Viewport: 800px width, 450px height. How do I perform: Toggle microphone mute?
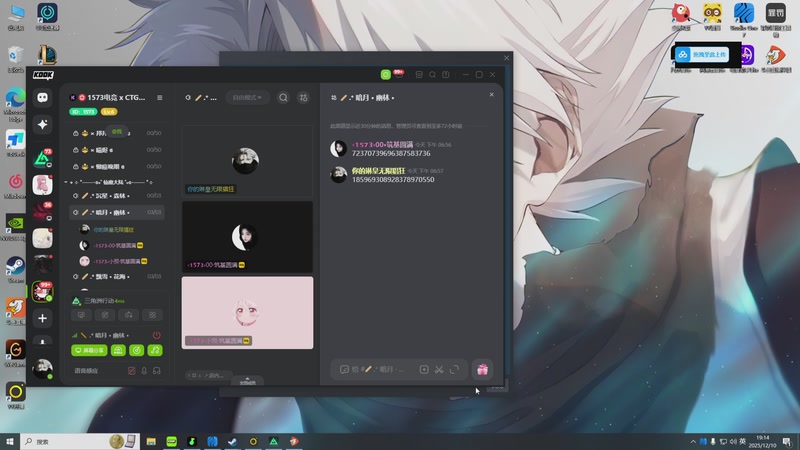point(144,371)
